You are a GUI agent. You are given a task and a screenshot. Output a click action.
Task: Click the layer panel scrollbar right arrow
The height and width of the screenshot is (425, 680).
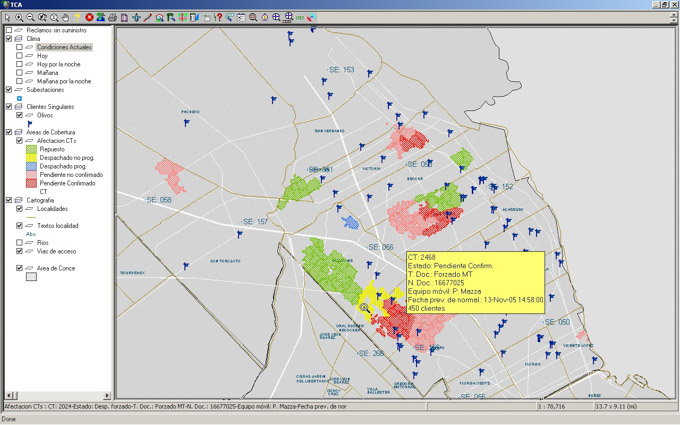pyautogui.click(x=107, y=396)
